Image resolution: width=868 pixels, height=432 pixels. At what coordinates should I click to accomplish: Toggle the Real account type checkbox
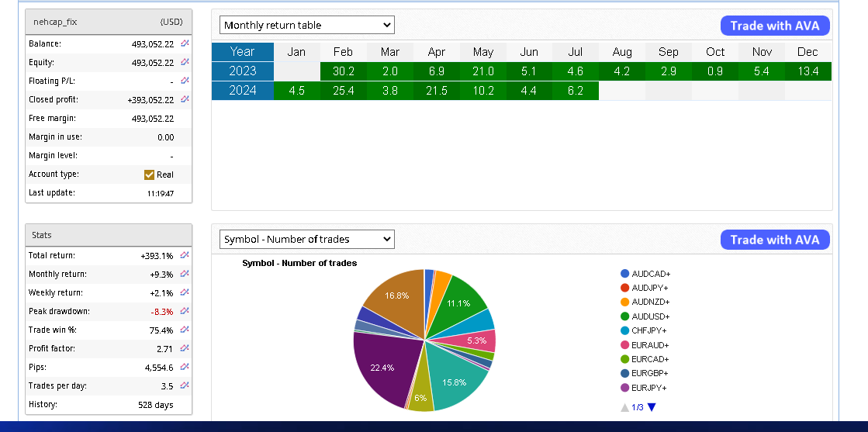point(150,175)
